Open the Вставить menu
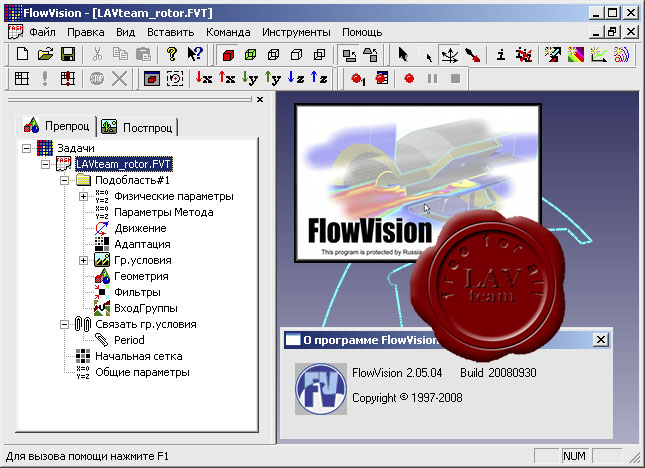 point(170,32)
